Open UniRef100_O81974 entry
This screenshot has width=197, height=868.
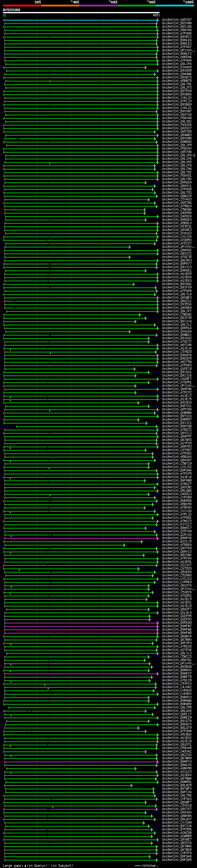point(176,586)
